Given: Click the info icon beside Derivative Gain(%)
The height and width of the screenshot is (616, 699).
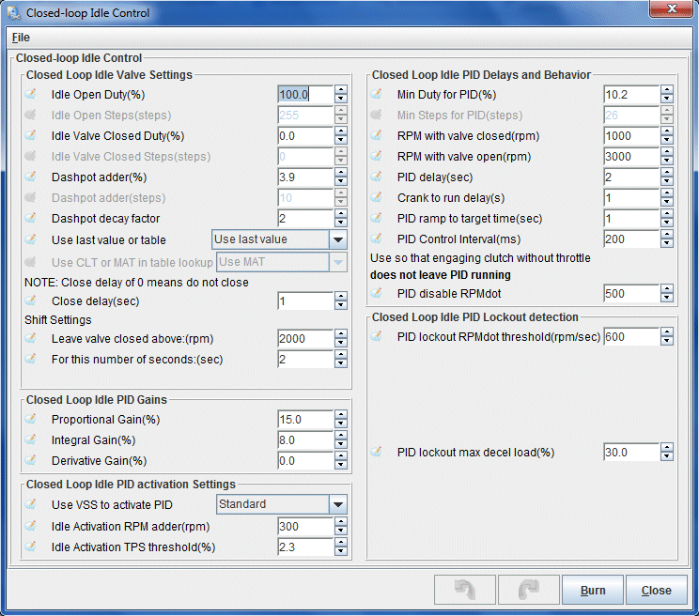Looking at the screenshot, I should pos(30,460).
